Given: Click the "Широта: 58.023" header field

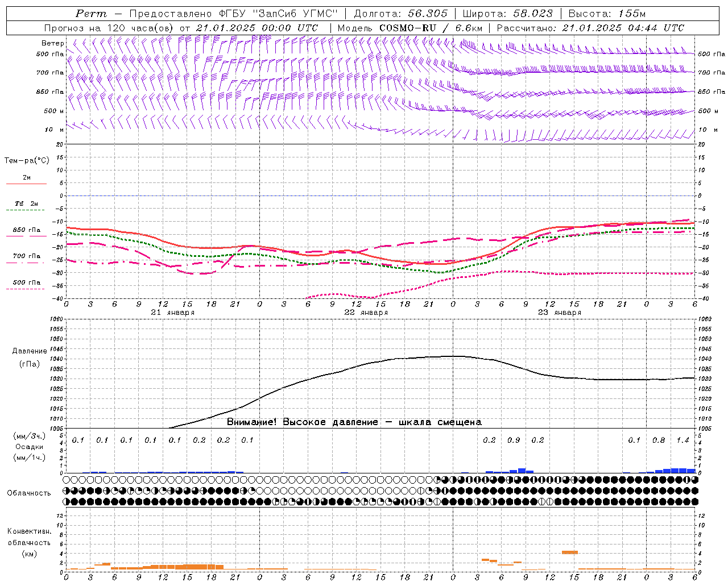Looking at the screenshot, I should click(507, 14).
